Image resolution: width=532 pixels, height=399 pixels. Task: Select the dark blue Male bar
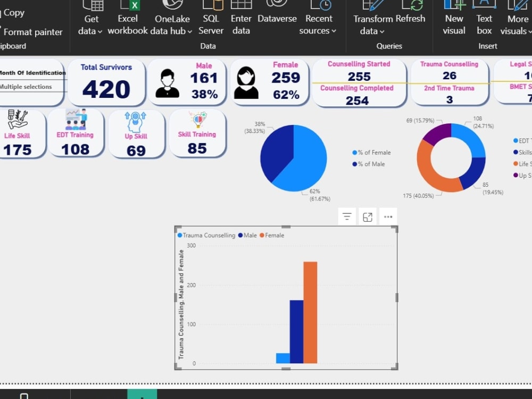click(296, 332)
